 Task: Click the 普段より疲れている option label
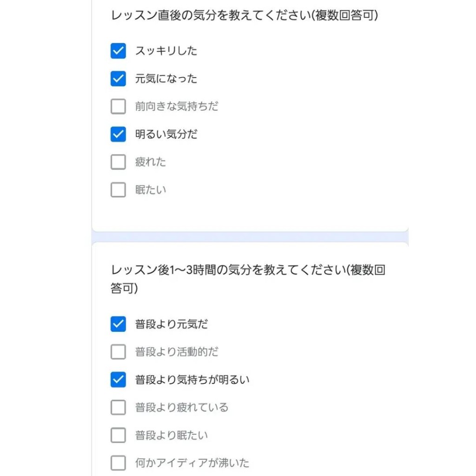pyautogui.click(x=182, y=408)
